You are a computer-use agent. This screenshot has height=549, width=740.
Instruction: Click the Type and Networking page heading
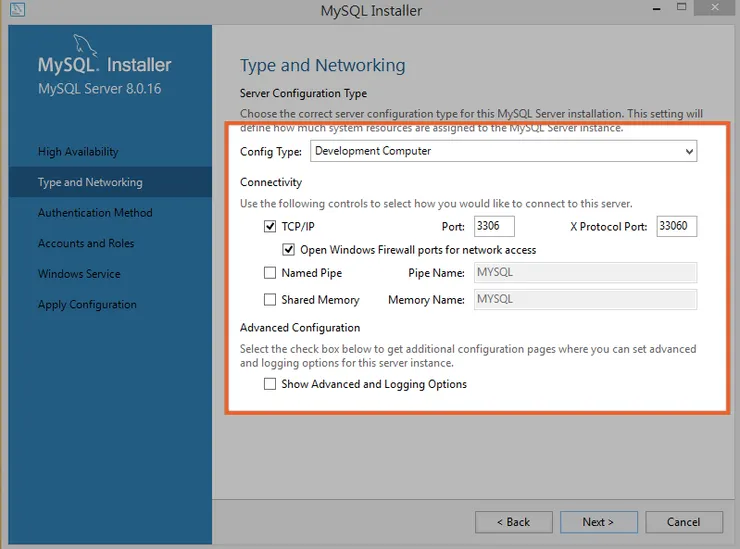click(322, 66)
